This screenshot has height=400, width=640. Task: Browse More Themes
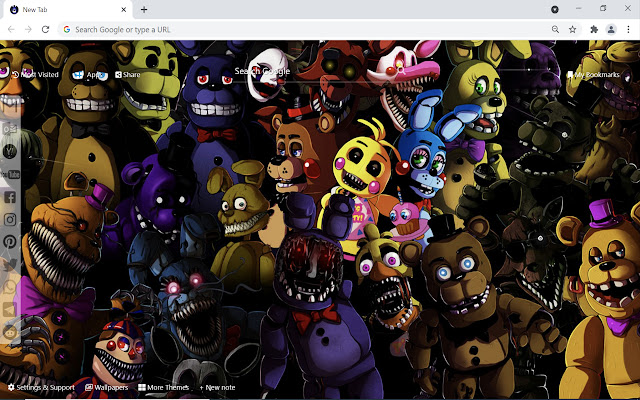(164, 387)
